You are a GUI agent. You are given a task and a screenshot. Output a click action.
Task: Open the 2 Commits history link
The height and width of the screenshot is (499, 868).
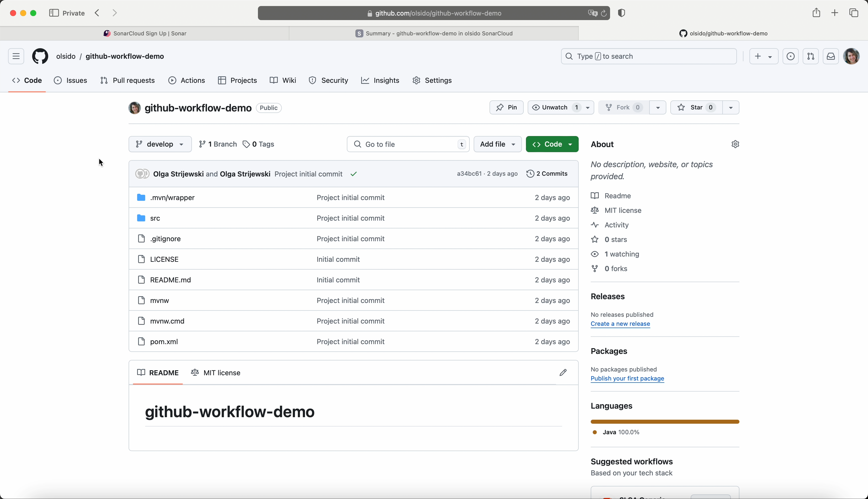click(x=547, y=174)
